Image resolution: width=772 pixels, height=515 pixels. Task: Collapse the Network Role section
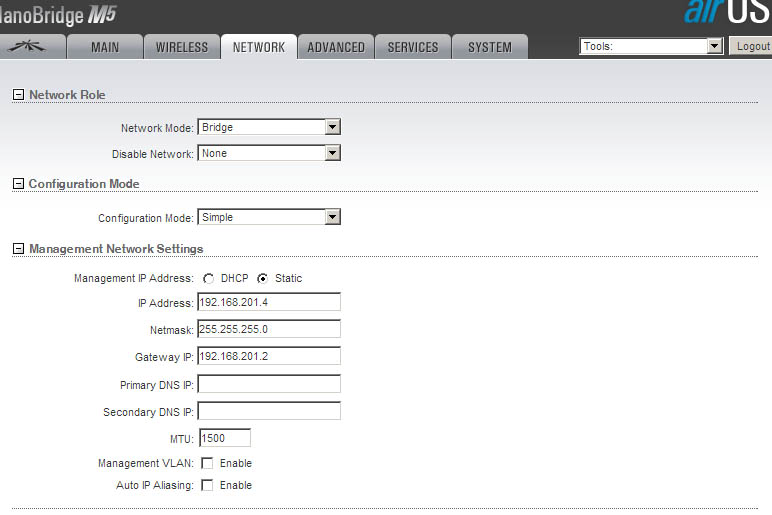pos(18,95)
